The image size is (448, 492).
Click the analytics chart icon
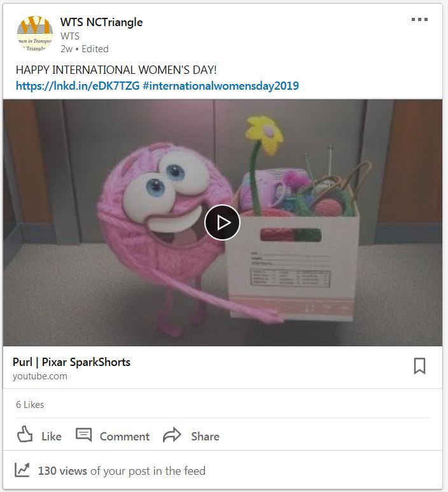coord(22,470)
